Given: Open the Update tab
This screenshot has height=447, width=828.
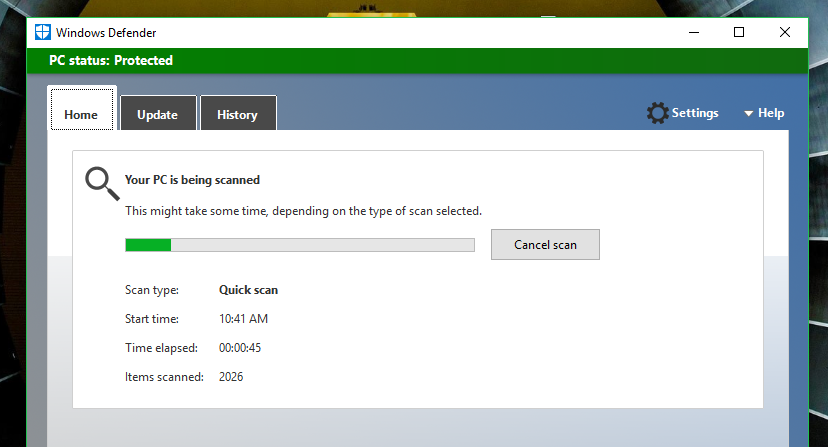Looking at the screenshot, I should pyautogui.click(x=158, y=113).
